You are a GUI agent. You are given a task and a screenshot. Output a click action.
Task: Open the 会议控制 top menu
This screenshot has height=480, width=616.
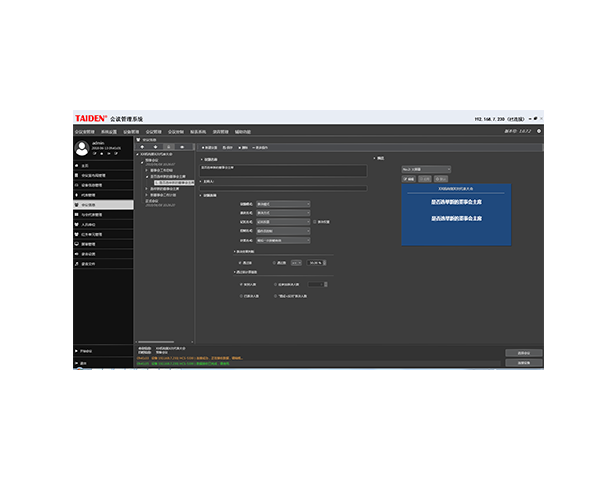pos(176,131)
